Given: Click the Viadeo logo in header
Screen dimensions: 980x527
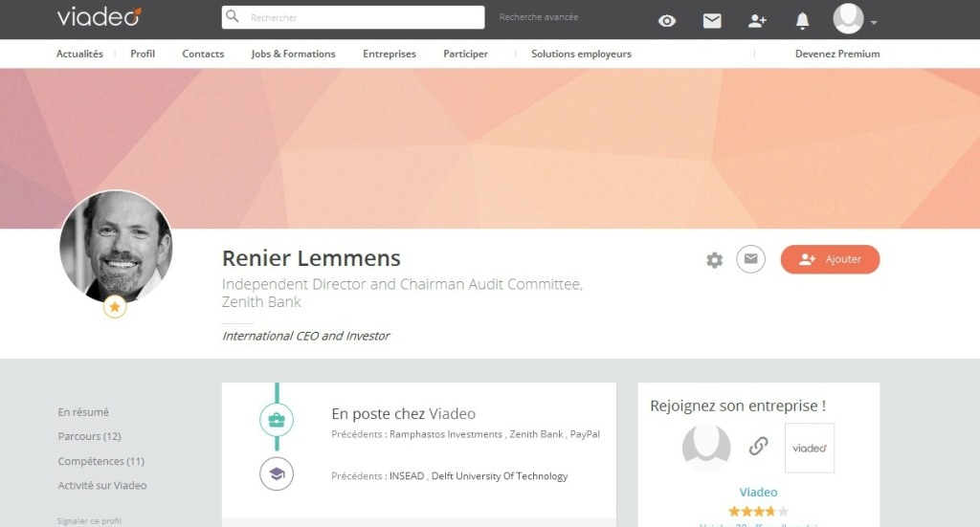Looking at the screenshot, I should (99, 16).
